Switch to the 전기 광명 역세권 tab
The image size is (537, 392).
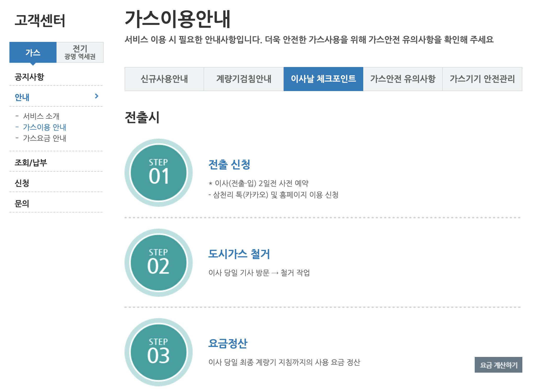(80, 52)
